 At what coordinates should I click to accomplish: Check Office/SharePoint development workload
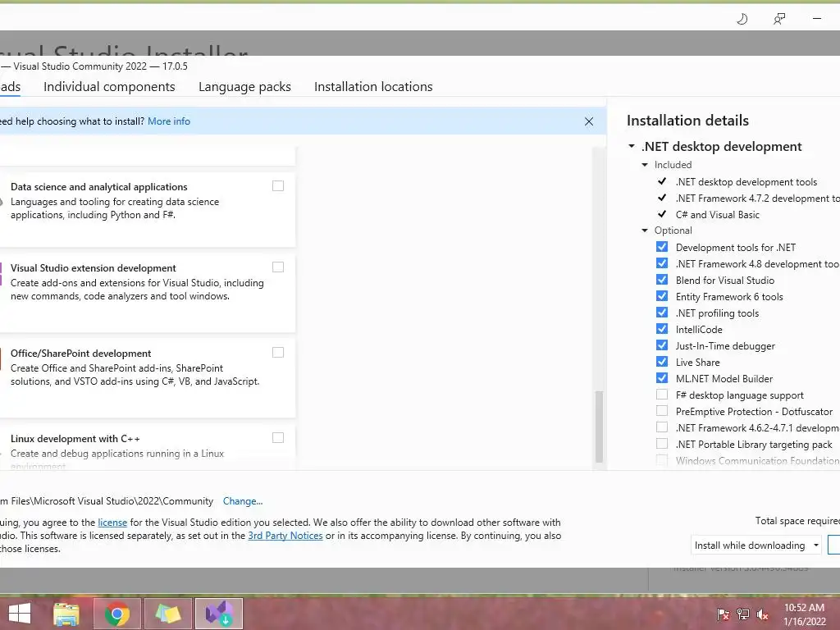tap(278, 352)
